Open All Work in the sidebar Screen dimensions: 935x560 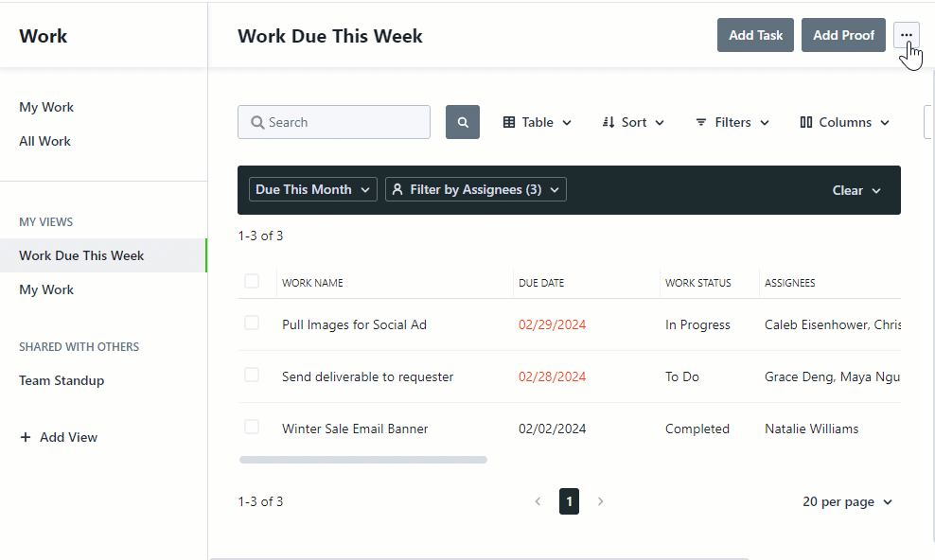tap(44, 141)
